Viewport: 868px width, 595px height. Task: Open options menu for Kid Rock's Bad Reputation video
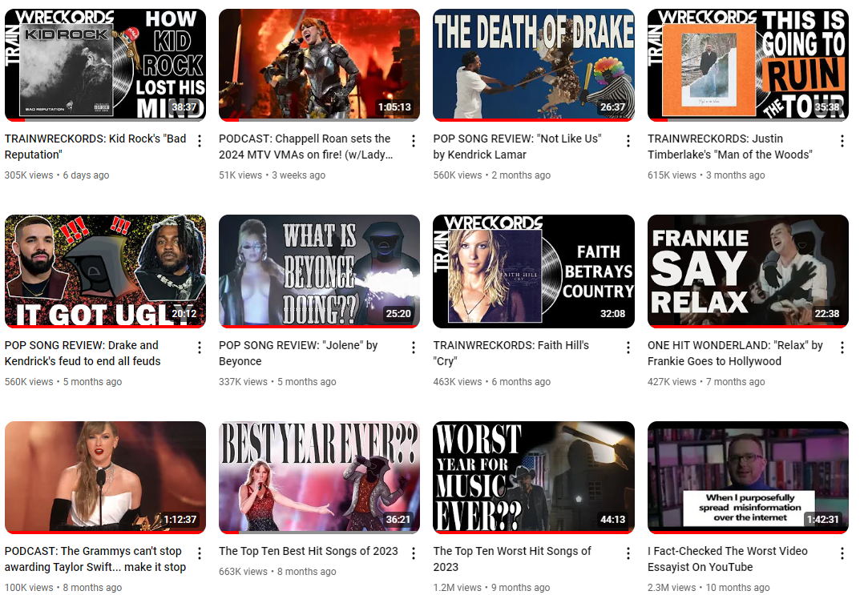click(x=200, y=141)
